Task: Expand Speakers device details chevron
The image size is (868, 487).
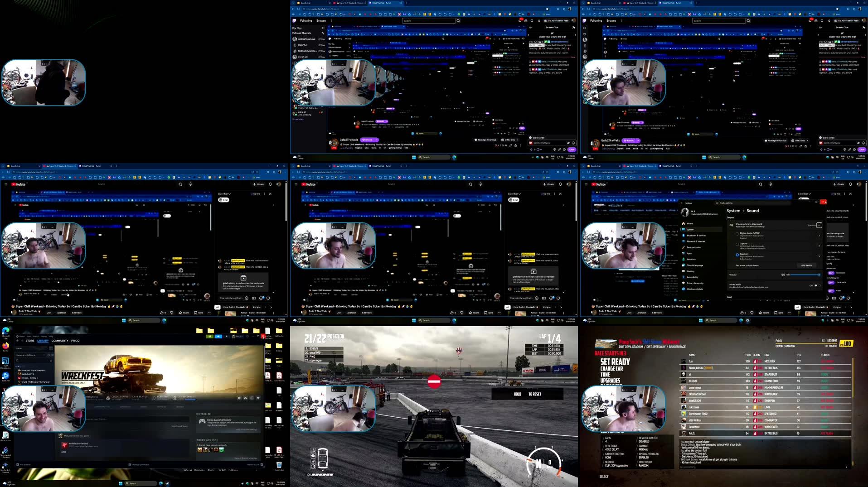Action: point(819,256)
